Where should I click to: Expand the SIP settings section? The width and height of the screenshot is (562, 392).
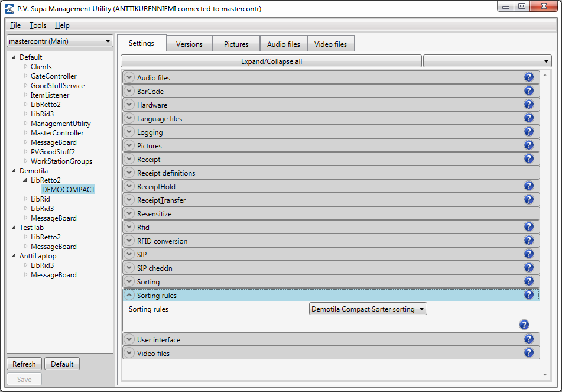129,254
